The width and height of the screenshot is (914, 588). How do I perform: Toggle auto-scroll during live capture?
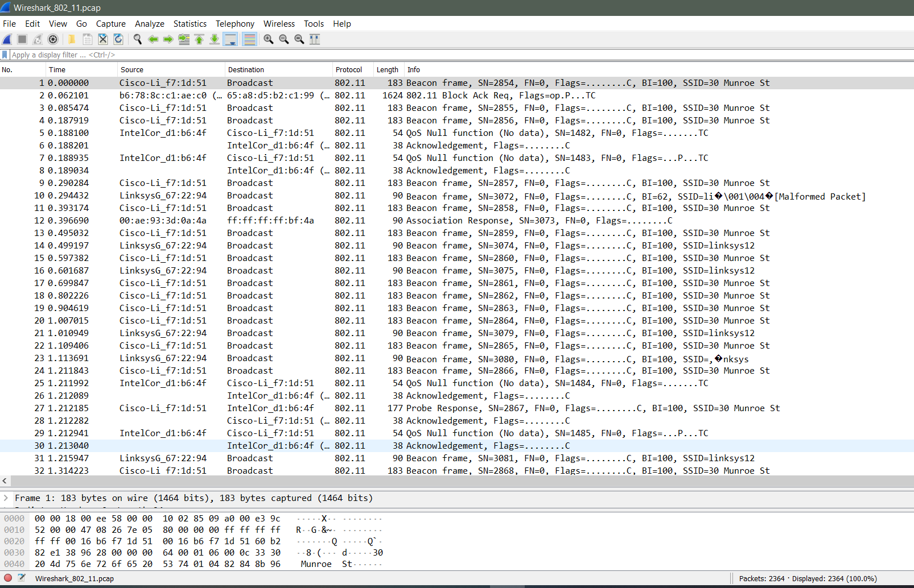point(230,39)
